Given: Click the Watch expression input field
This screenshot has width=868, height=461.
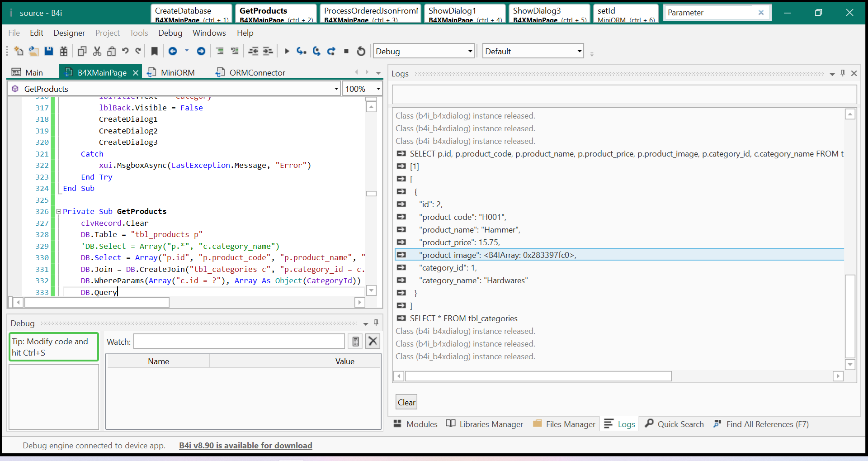Looking at the screenshot, I should [x=239, y=342].
